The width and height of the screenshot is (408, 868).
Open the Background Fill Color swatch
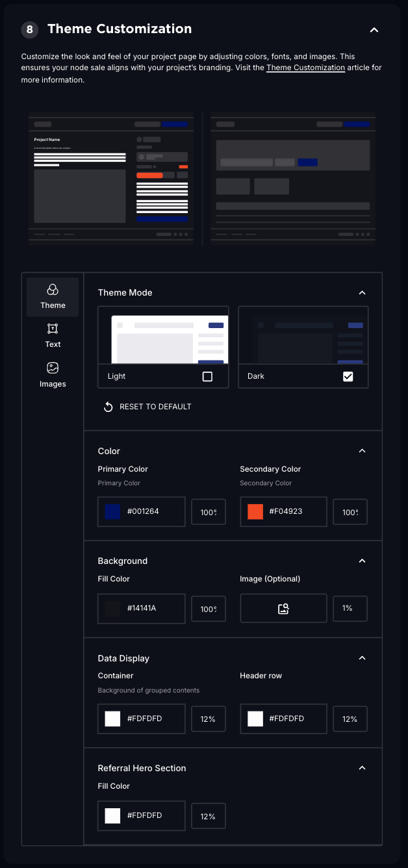pos(113,609)
